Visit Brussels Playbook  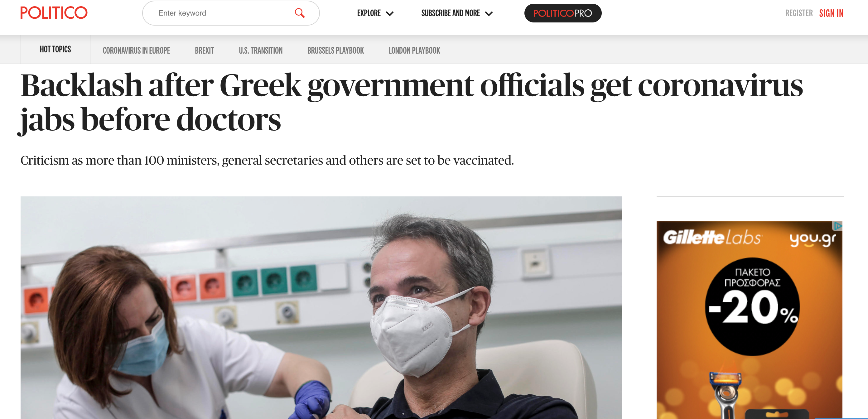(335, 51)
